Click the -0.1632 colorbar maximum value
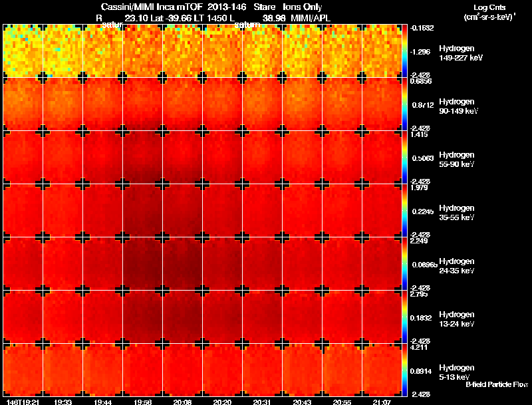 (x=422, y=28)
